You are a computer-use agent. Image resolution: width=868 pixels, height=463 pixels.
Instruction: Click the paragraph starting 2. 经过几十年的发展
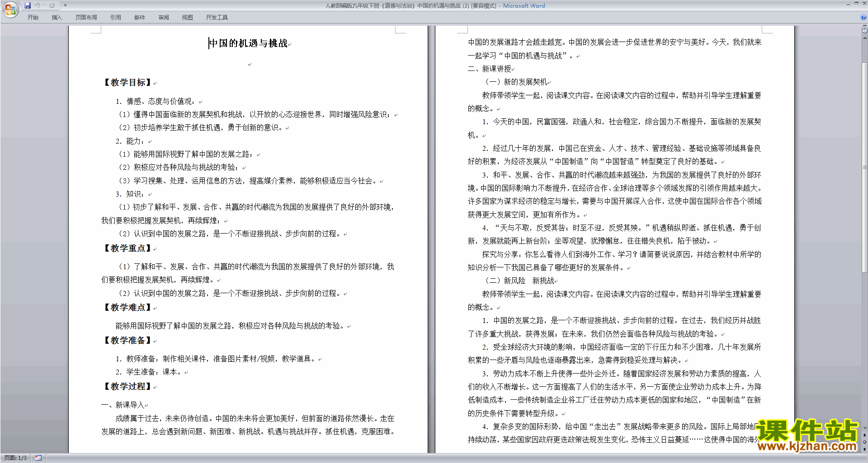coord(614,155)
